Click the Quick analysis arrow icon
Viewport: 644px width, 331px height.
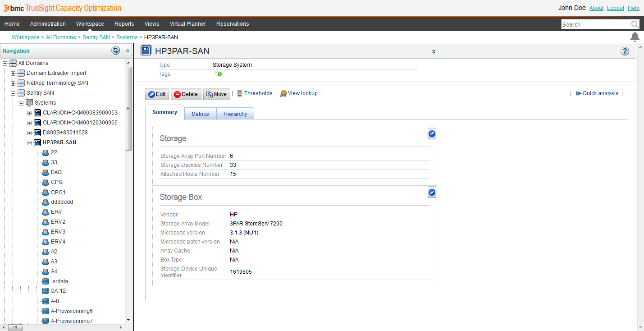click(x=579, y=93)
